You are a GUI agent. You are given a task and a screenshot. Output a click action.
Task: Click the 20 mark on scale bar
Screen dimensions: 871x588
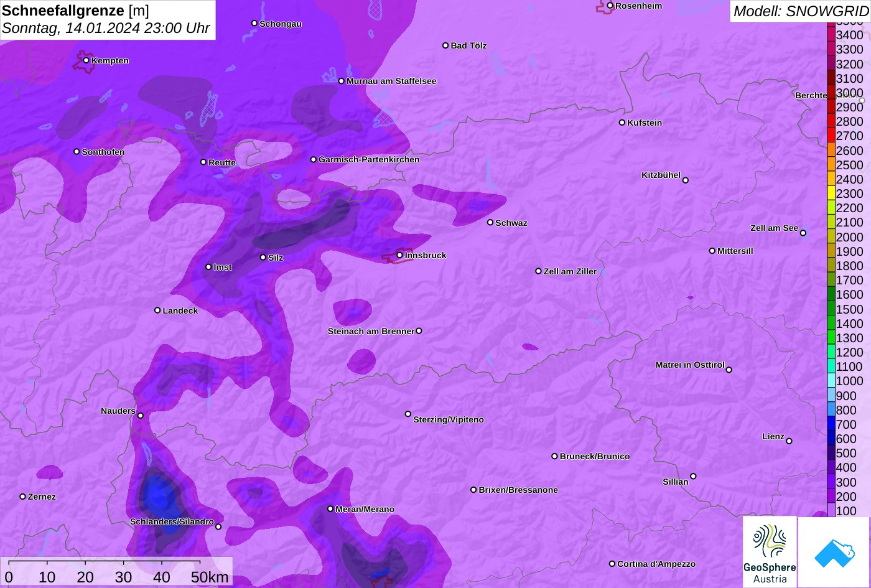pyautogui.click(x=85, y=577)
